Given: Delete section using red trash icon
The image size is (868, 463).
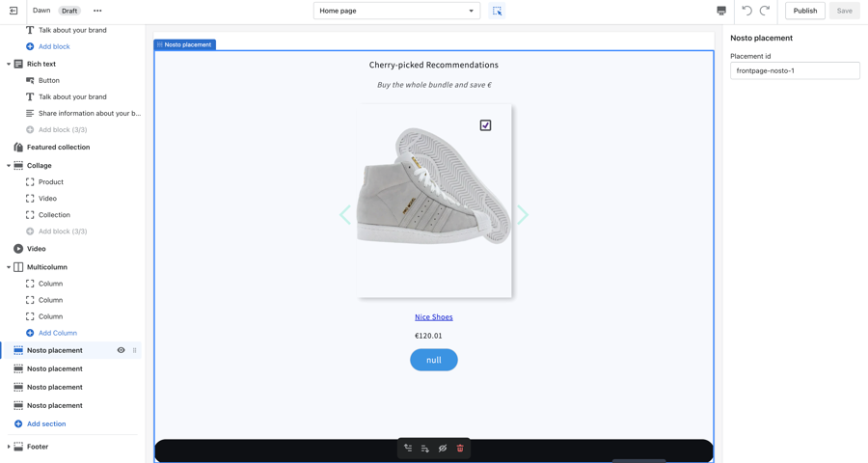Looking at the screenshot, I should pyautogui.click(x=460, y=449).
